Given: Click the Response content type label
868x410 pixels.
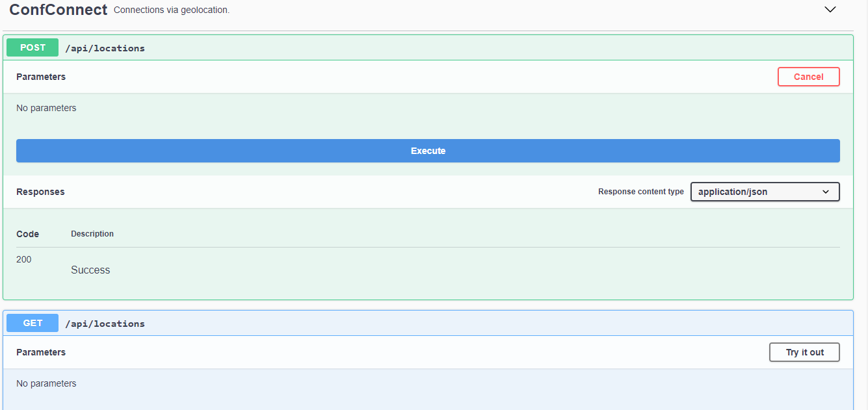Looking at the screenshot, I should click(x=641, y=192).
